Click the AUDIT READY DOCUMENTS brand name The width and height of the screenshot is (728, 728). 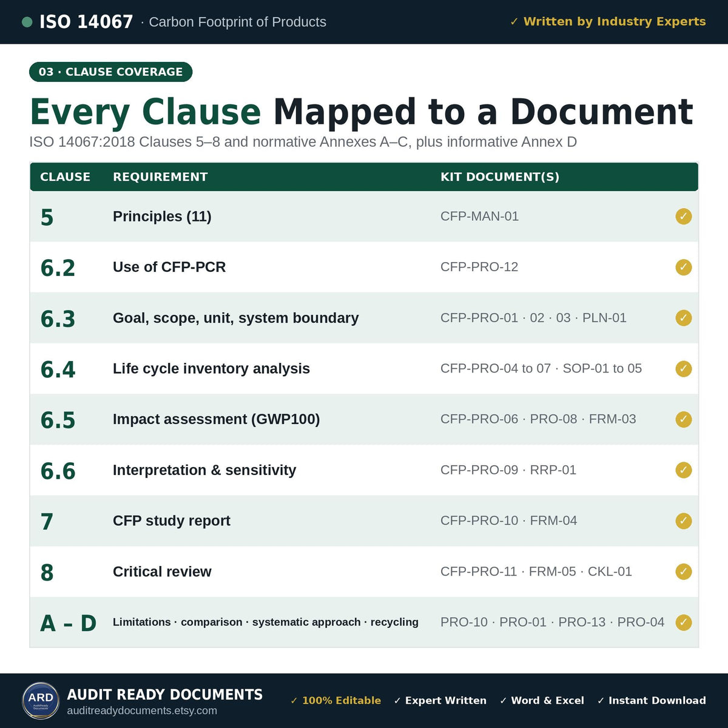(x=165, y=695)
